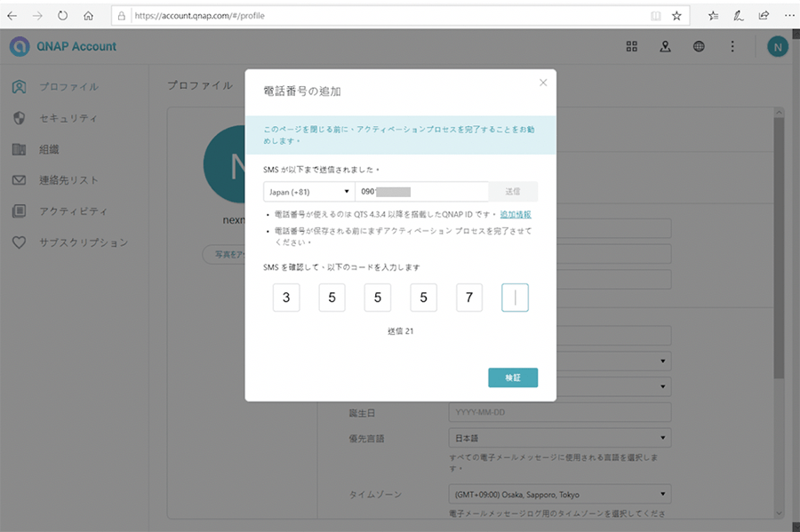The width and height of the screenshot is (800, 532).
Task: Close the phone number dialog with X
Action: pos(543,83)
